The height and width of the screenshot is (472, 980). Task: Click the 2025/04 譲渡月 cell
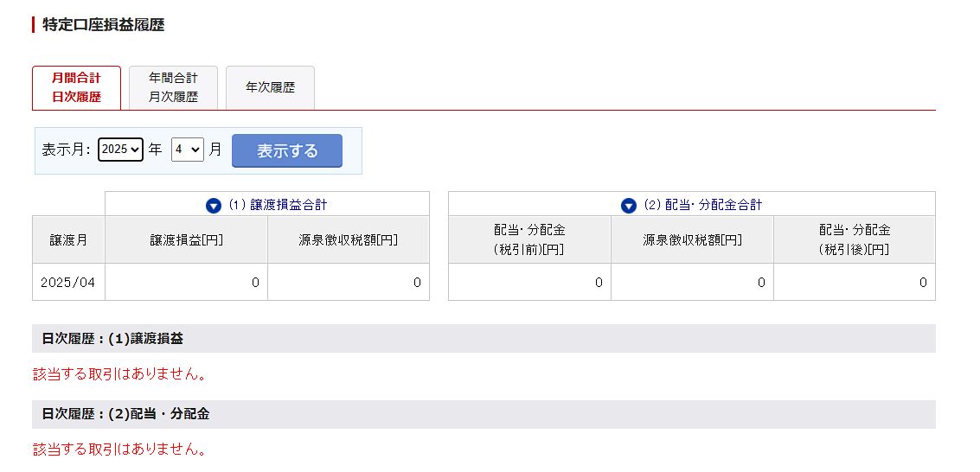click(x=68, y=282)
